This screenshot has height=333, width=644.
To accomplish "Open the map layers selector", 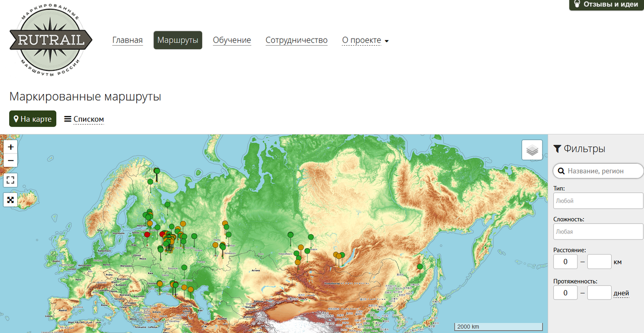I will coord(532,150).
